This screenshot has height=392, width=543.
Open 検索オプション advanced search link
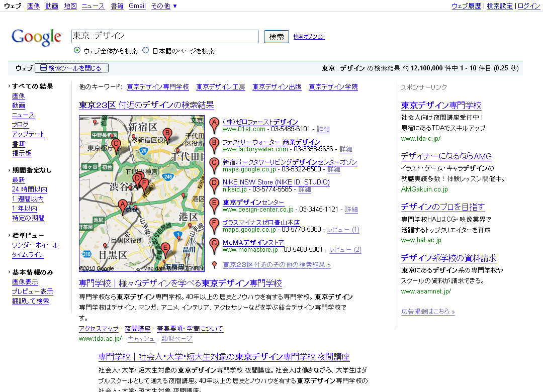tap(309, 37)
